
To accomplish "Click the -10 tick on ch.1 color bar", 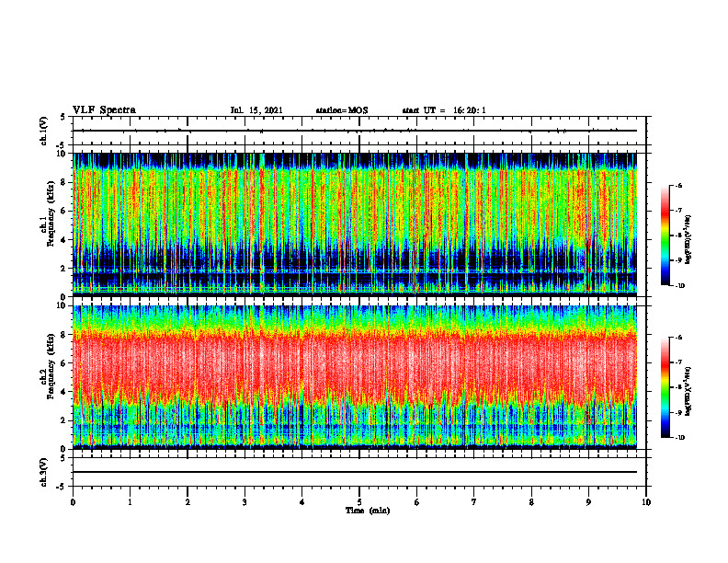I will point(680,286).
